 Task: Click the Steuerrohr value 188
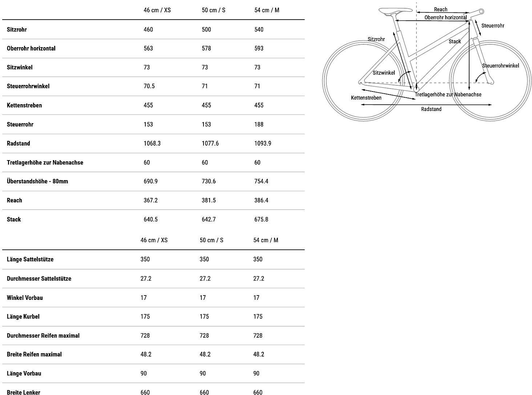[259, 124]
